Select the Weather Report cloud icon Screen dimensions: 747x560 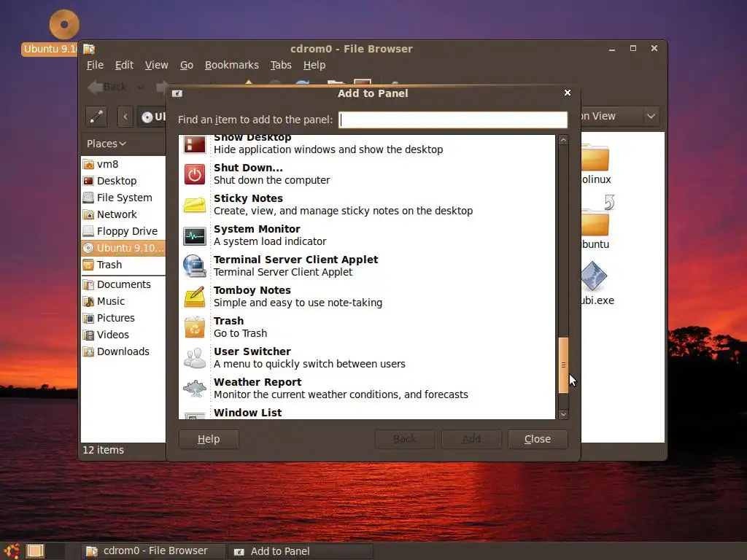pyautogui.click(x=194, y=389)
